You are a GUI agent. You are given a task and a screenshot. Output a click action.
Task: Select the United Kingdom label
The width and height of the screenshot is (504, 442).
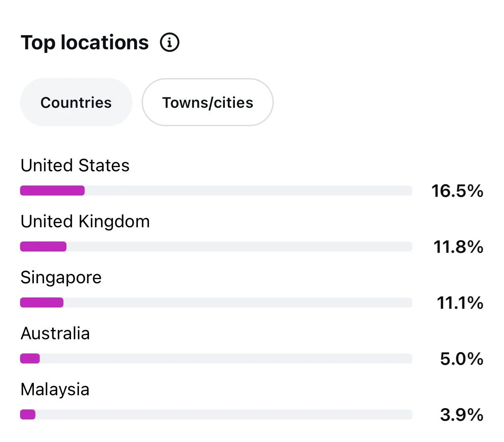[85, 221]
